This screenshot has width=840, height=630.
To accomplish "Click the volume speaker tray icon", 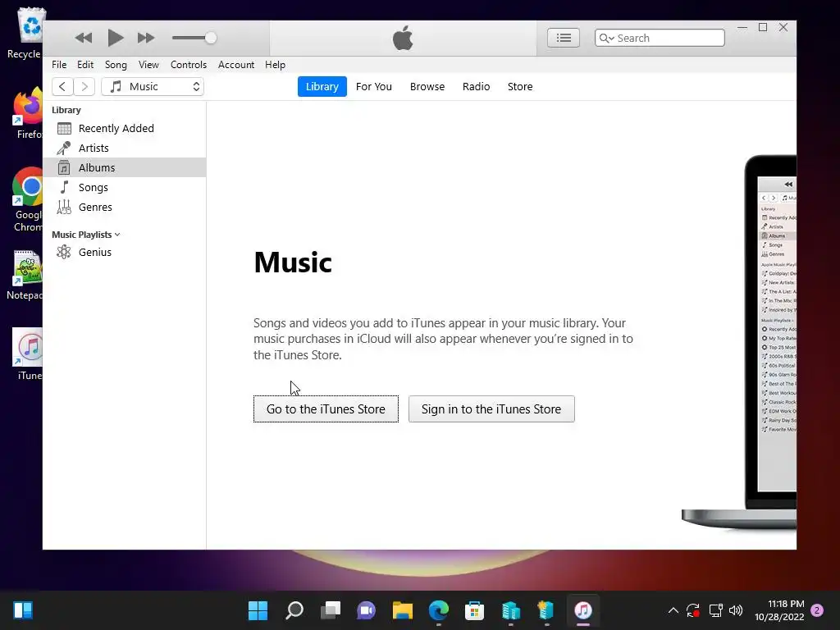I will tap(736, 610).
